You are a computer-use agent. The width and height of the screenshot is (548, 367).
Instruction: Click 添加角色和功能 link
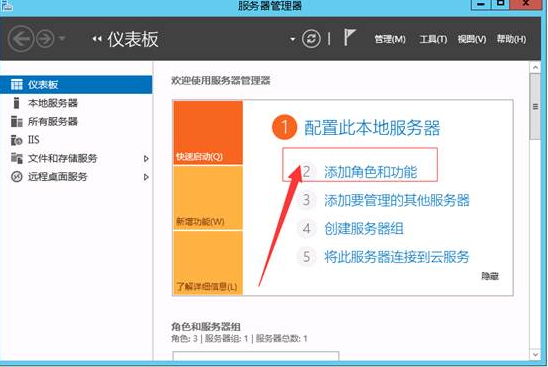[x=370, y=172]
